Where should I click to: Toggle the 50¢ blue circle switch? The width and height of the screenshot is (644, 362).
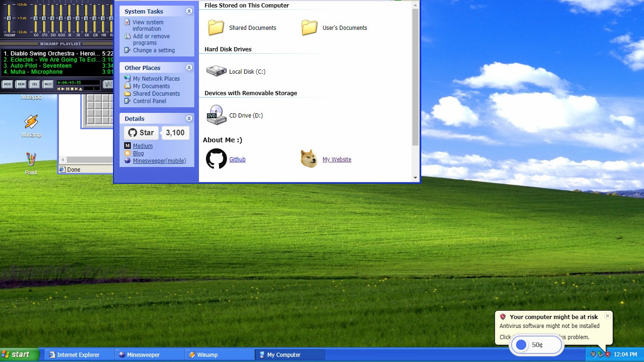[521, 345]
